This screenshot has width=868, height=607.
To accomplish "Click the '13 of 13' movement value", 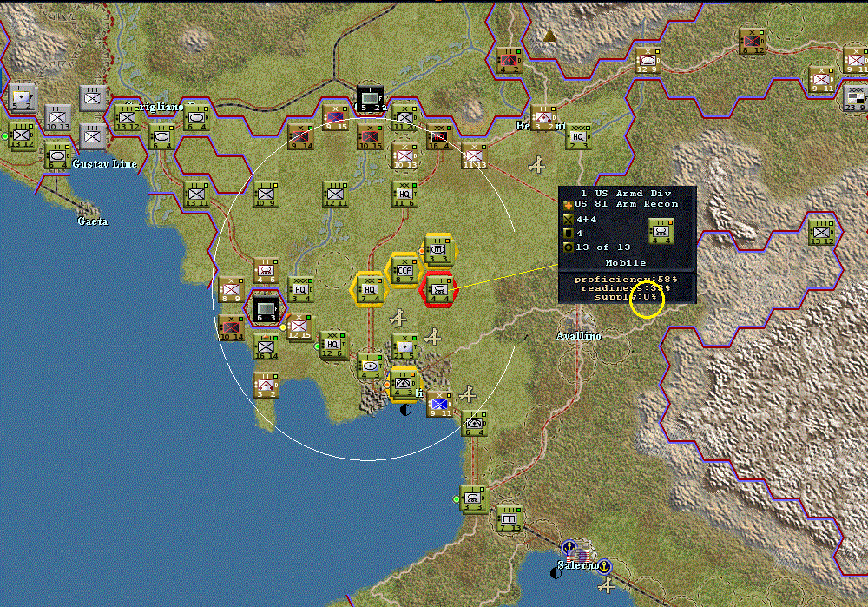I will (x=603, y=247).
